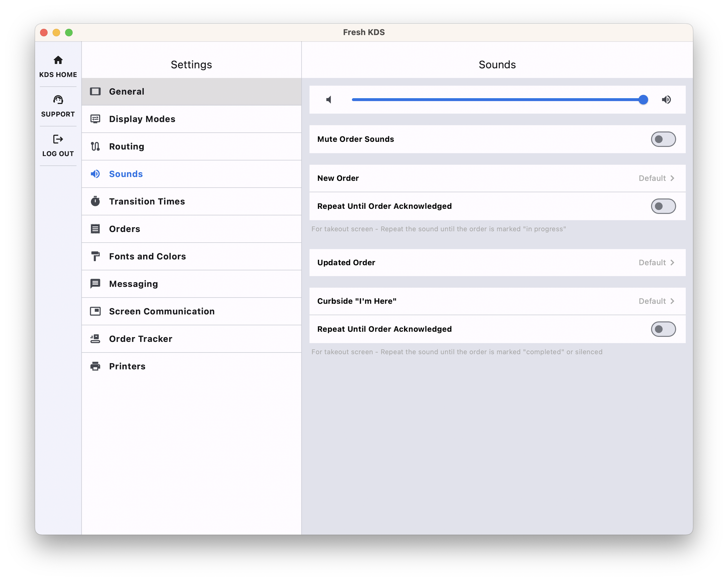Click the Printers printer icon
Screen dimensions: 728x581
(95, 366)
